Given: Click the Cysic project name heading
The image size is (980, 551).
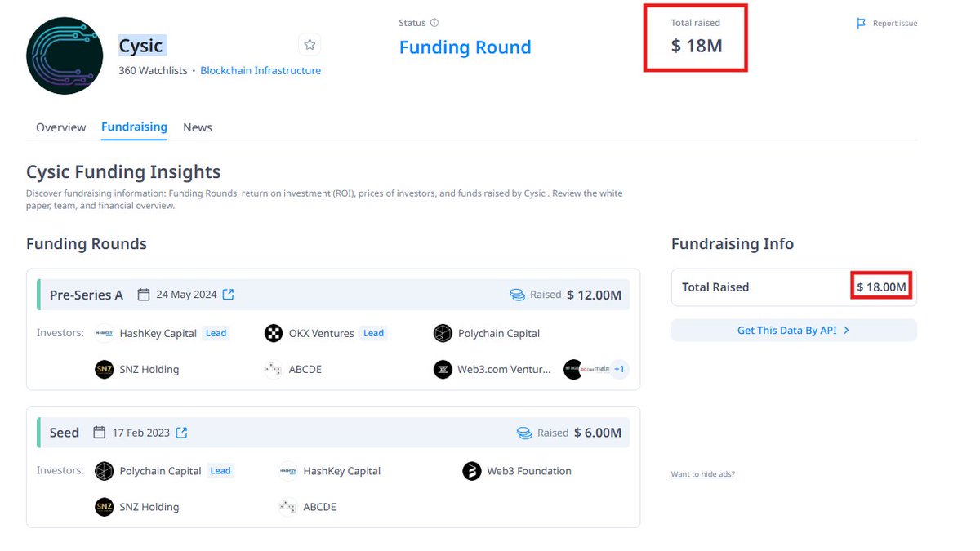Looking at the screenshot, I should pos(141,46).
